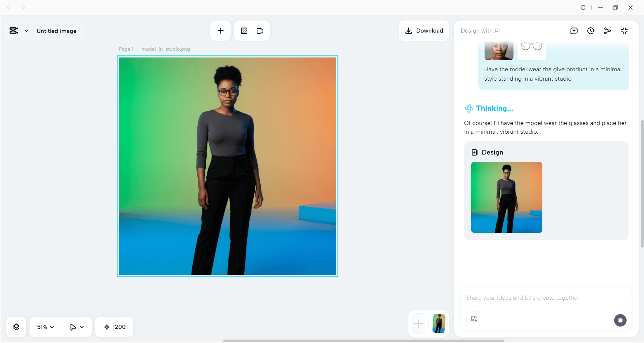Expand the cursor tool dropdown

76,327
